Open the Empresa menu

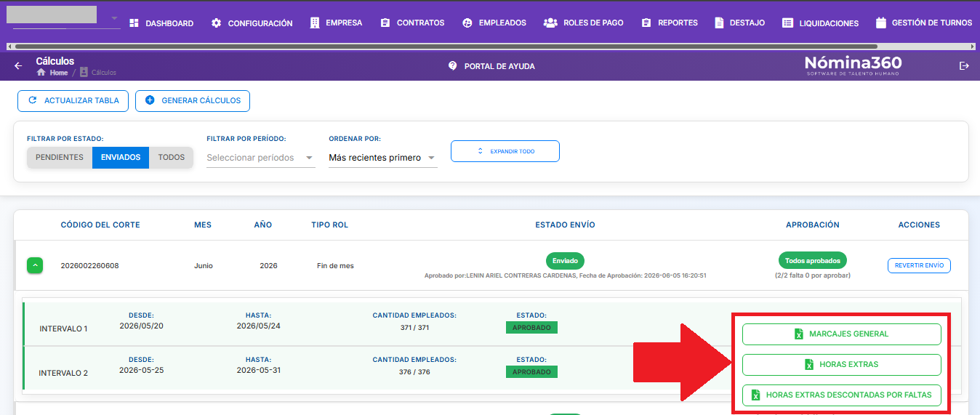[336, 23]
